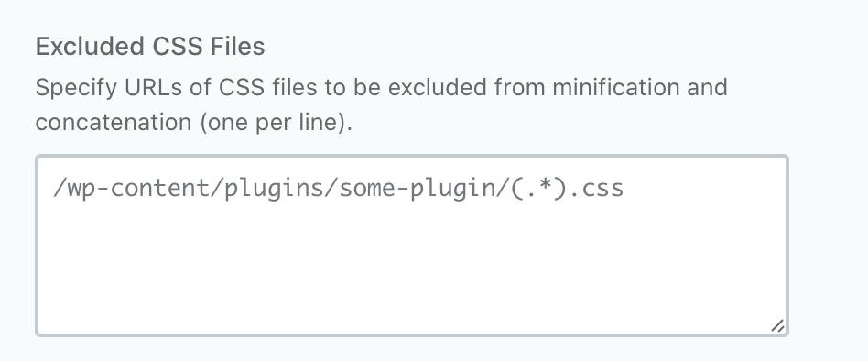Click the word Excluded in the heading

91,47
